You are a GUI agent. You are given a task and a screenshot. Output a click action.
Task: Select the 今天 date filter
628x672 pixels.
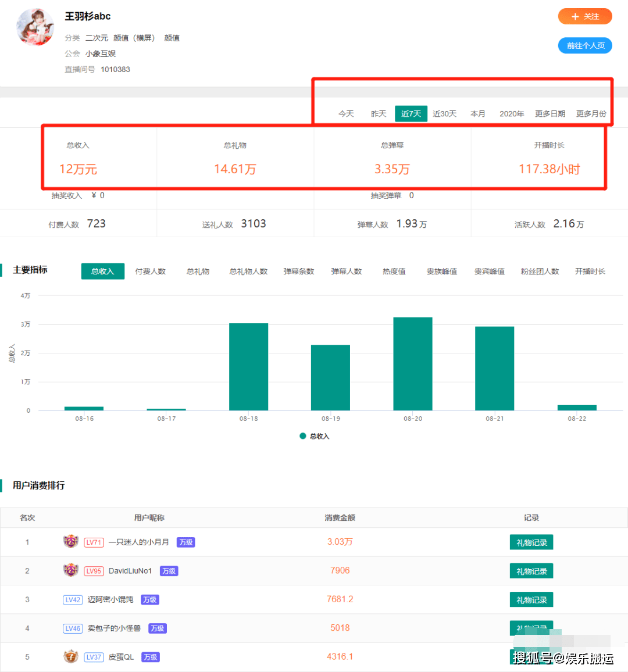pyautogui.click(x=346, y=114)
